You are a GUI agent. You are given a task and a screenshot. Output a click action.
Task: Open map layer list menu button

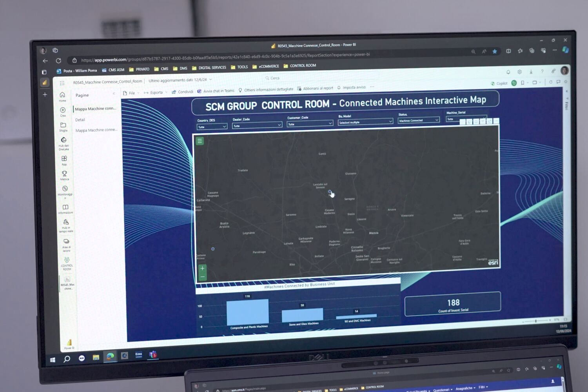tap(200, 141)
